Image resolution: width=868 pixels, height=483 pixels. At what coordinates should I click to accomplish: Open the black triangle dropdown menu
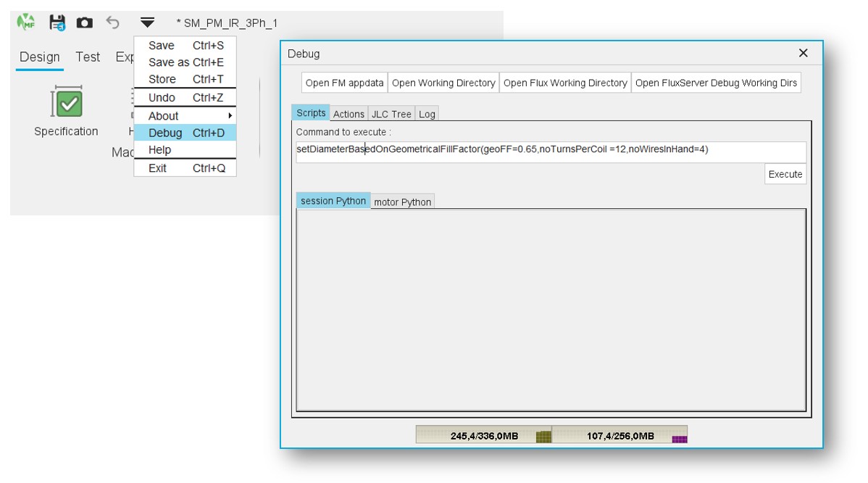(147, 22)
